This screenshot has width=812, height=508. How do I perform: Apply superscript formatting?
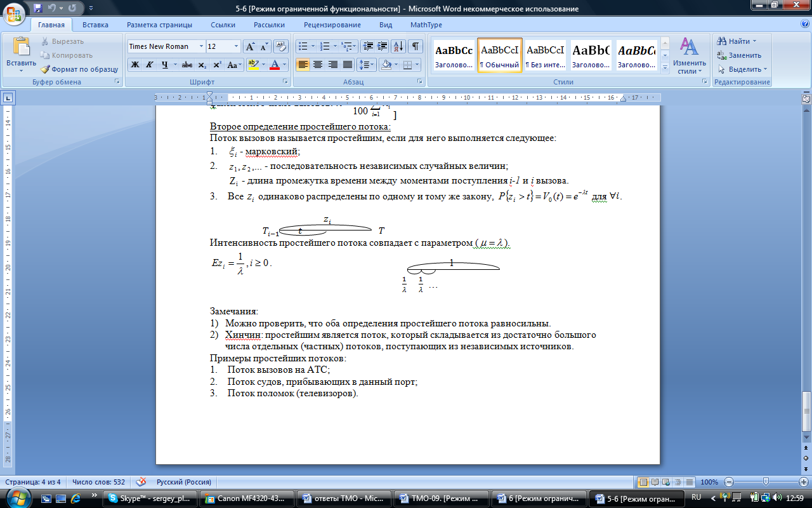pos(217,65)
